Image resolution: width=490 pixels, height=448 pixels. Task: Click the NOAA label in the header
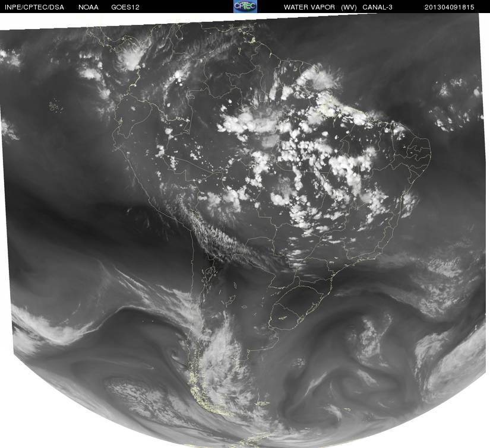coord(88,7)
